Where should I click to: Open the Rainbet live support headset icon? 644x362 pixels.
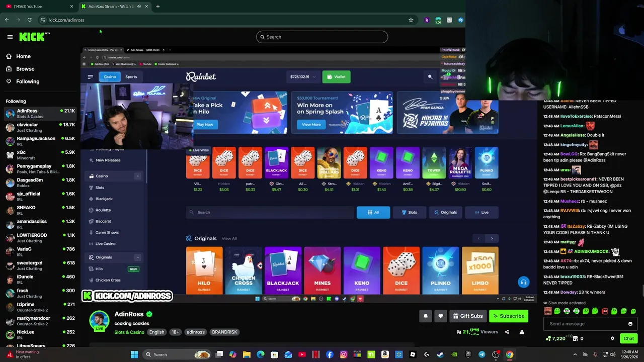[x=523, y=282]
